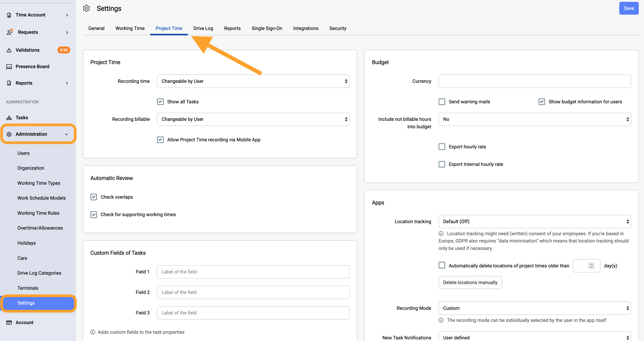Open the Recording time dropdown

[253, 81]
